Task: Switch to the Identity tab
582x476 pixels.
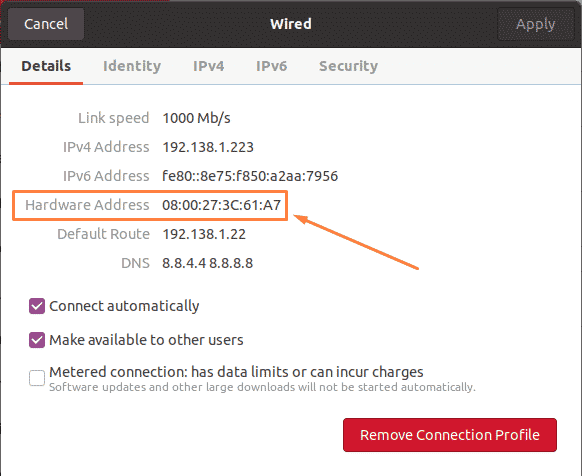Action: tap(132, 66)
